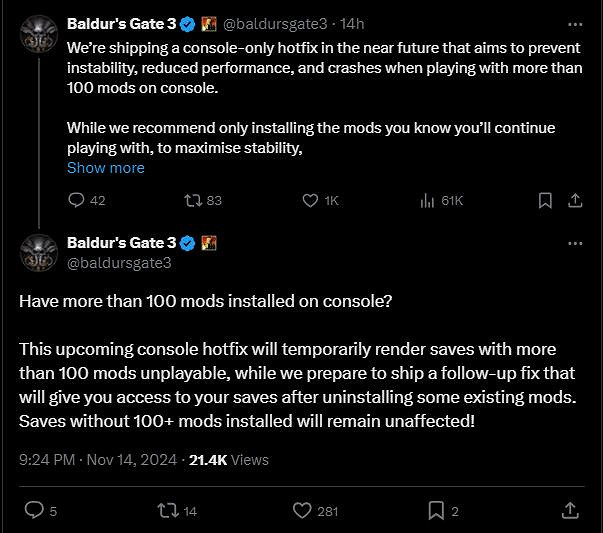Image resolution: width=603 pixels, height=533 pixels.
Task: Share the top tweet
Action: (575, 200)
